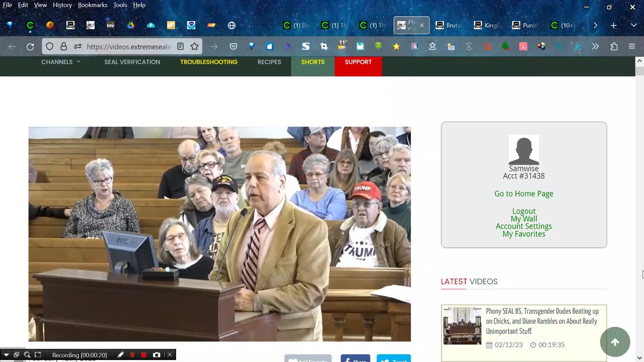Click the globe bookmark icon

(x=231, y=25)
